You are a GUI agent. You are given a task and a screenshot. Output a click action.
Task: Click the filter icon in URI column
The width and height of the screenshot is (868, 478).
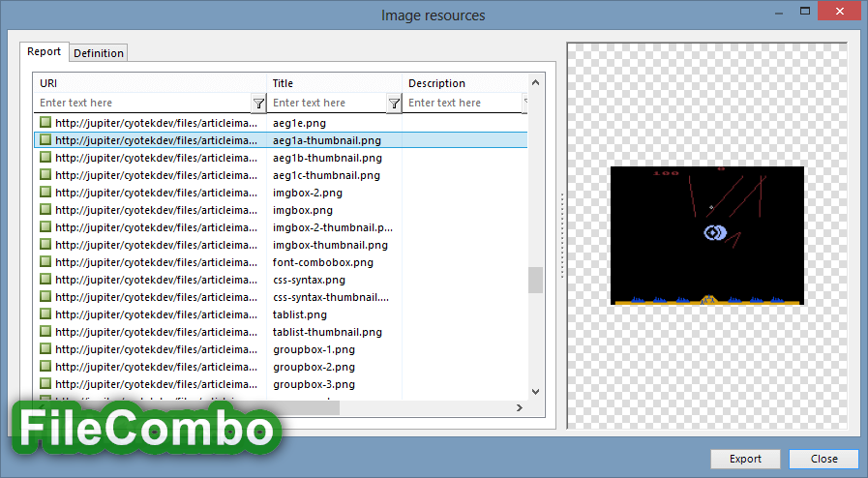click(x=258, y=104)
